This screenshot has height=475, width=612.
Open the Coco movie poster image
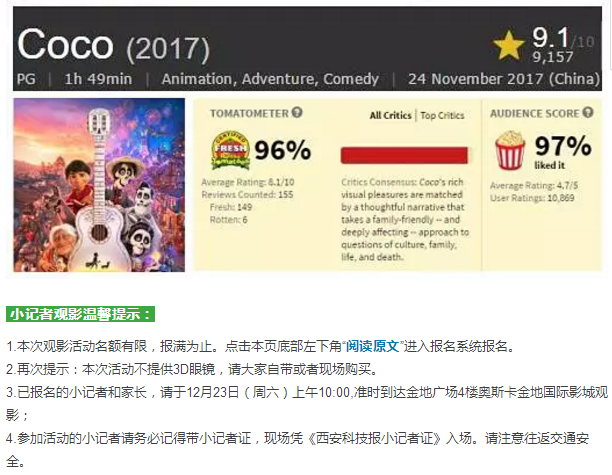click(99, 185)
